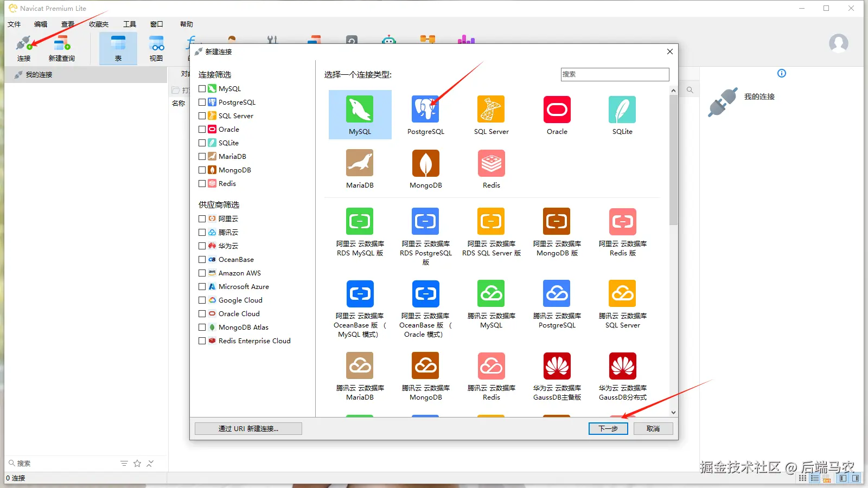Screen dimensions: 868x488
Task: Select the Oracle connection type icon
Action: click(x=557, y=109)
